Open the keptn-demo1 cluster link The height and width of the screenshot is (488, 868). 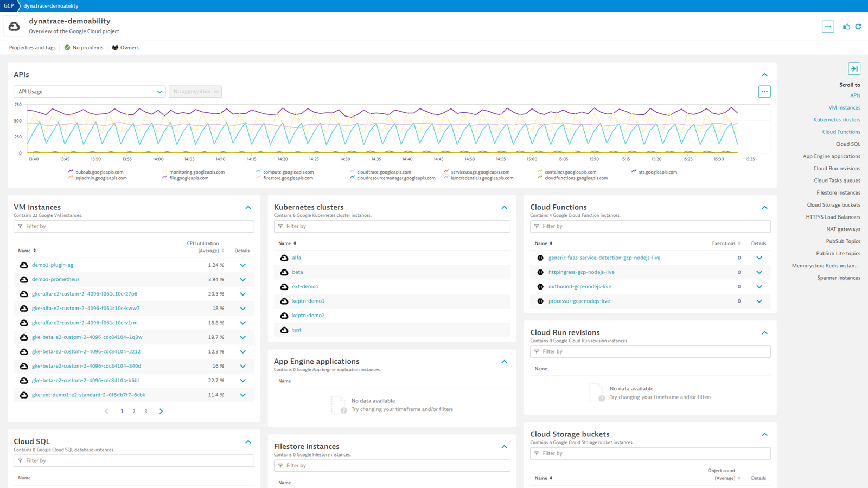308,301
